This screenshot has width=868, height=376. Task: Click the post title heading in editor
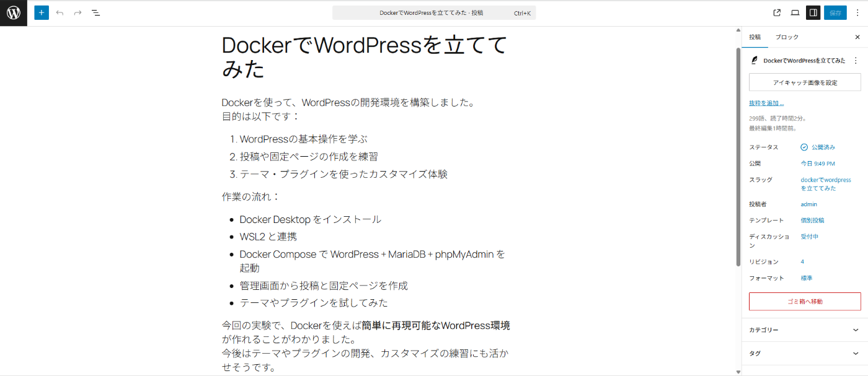(x=366, y=57)
